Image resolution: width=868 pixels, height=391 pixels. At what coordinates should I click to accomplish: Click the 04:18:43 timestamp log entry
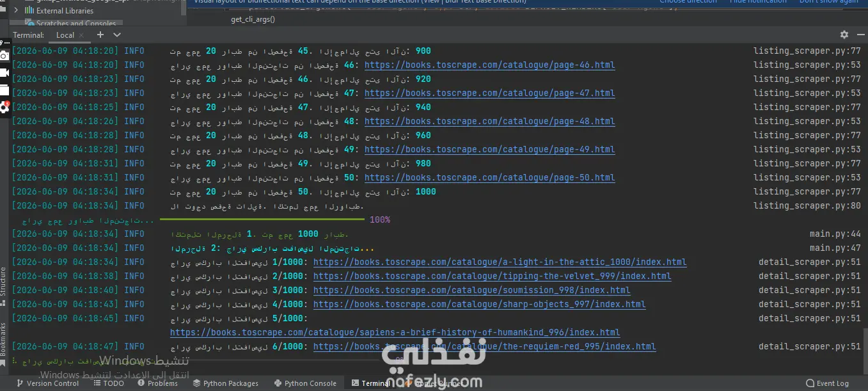coord(65,304)
